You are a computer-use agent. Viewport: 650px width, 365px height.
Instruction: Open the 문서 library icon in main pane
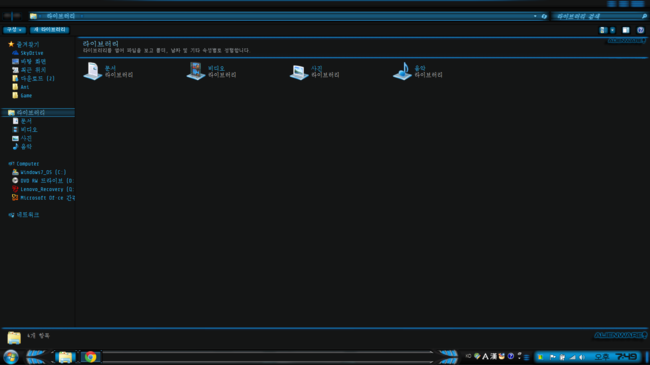coord(92,71)
